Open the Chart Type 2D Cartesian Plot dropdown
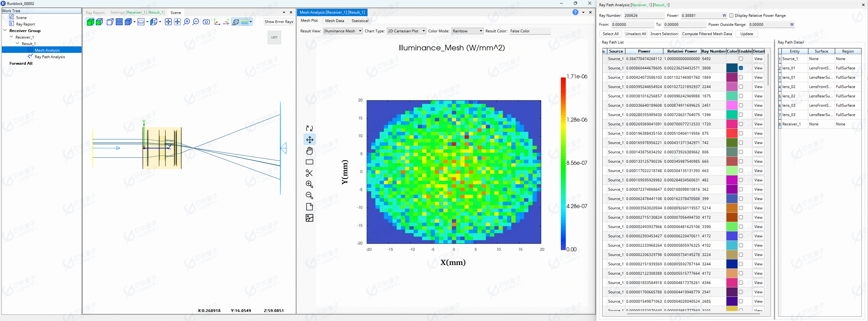 406,31
